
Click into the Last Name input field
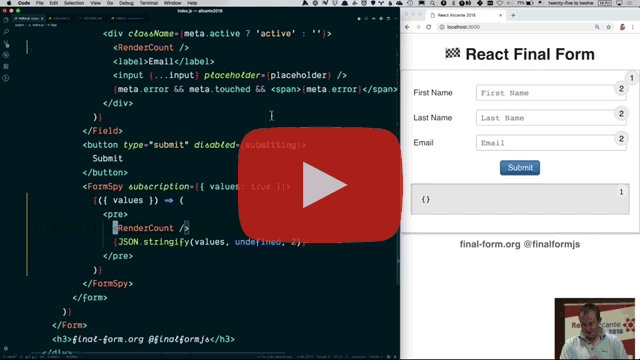click(x=551, y=118)
